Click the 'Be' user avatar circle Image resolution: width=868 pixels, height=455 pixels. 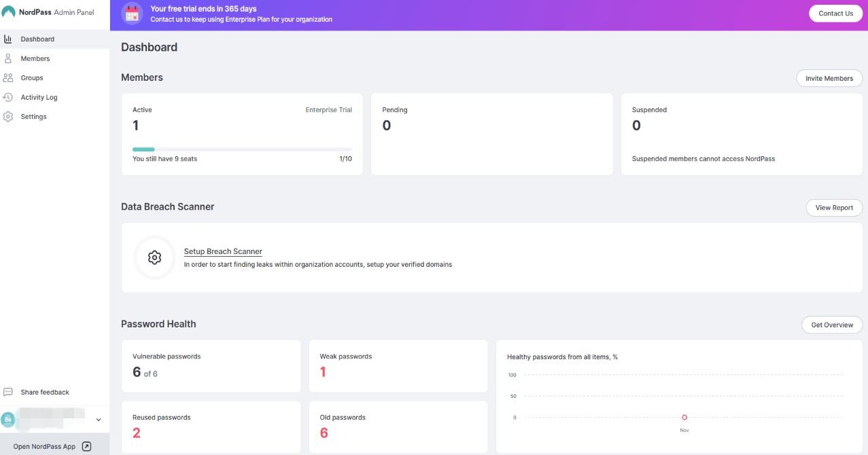coord(7,419)
